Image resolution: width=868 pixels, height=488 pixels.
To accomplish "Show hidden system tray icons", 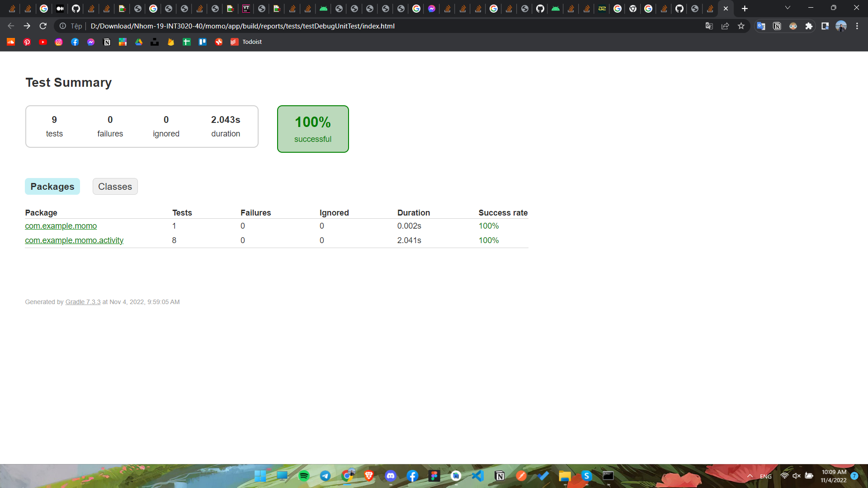I will 750,476.
